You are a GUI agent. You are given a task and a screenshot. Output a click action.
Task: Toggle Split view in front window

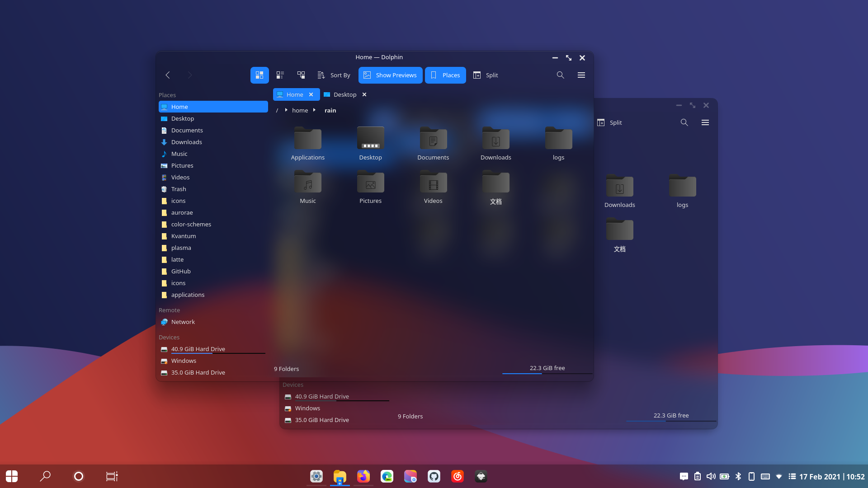[486, 75]
